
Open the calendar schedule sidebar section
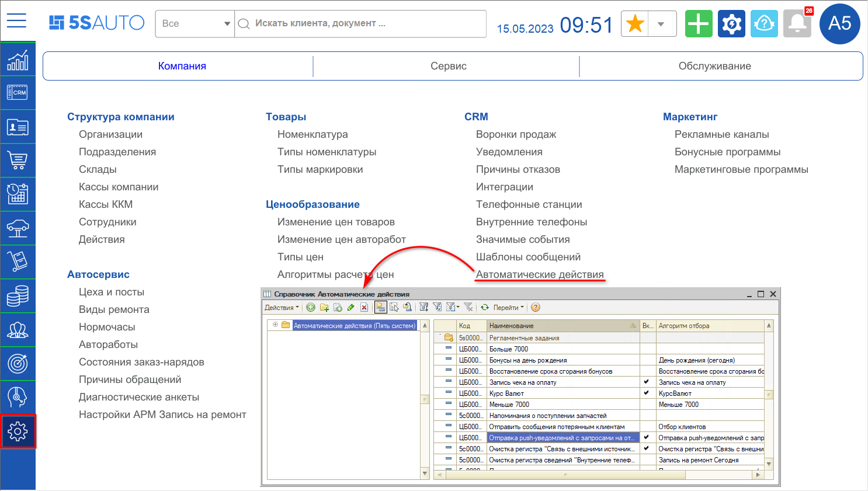pyautogui.click(x=18, y=194)
